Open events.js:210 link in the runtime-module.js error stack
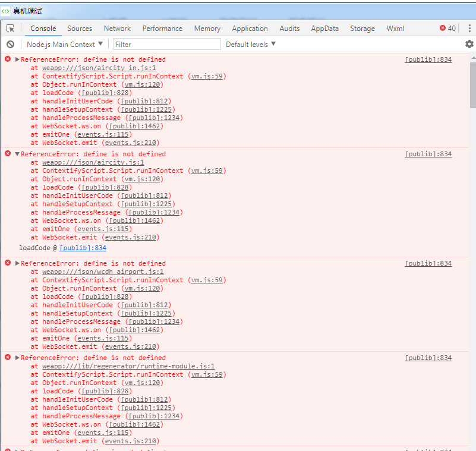 tap(131, 441)
